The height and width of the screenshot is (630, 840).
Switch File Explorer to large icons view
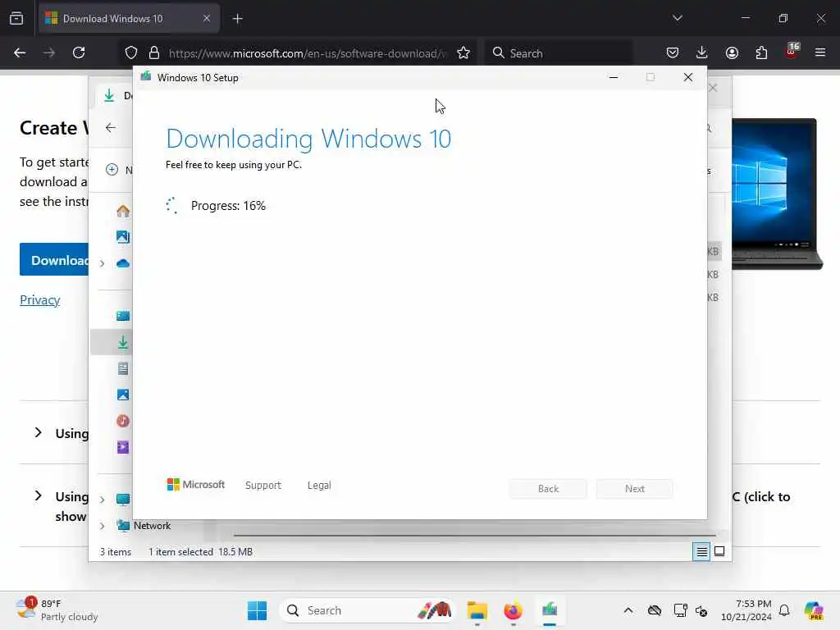click(x=719, y=551)
